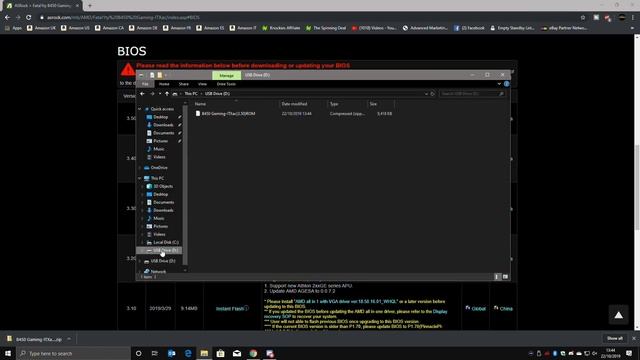Click the Search USB Drive field
This screenshot has height=360, width=640.
(471, 94)
